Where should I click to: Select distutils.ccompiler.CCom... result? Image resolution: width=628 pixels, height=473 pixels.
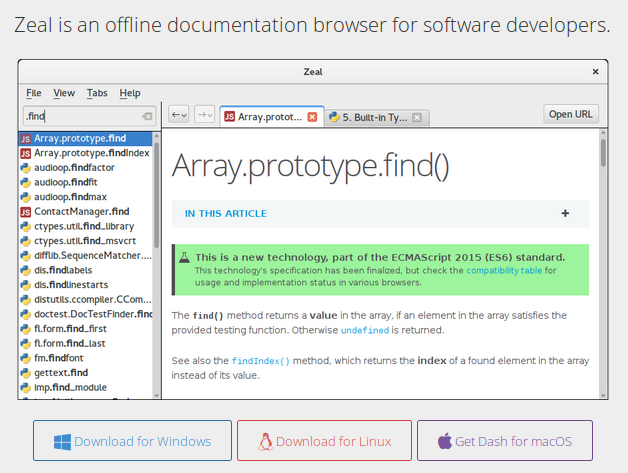[86, 300]
